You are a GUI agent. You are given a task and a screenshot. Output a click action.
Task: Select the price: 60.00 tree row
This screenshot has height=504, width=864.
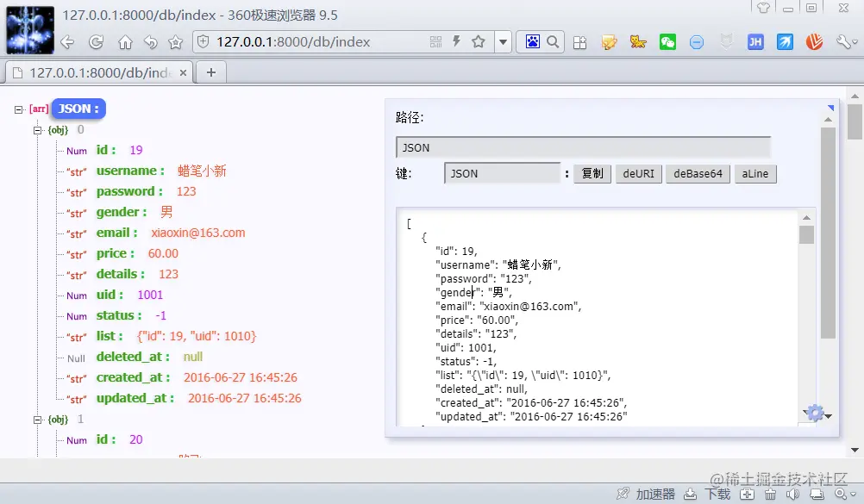(x=122, y=253)
